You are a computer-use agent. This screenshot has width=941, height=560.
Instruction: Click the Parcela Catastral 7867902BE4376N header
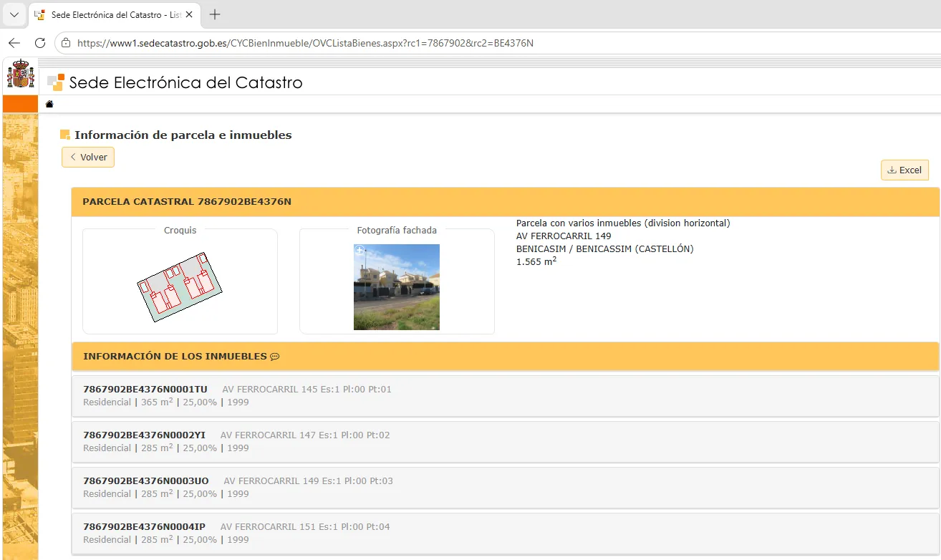505,202
